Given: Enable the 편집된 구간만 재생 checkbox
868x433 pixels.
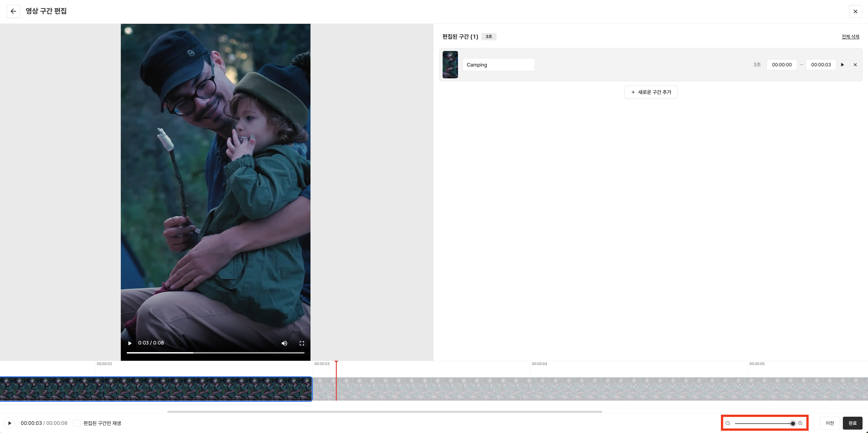Looking at the screenshot, I should (77, 423).
